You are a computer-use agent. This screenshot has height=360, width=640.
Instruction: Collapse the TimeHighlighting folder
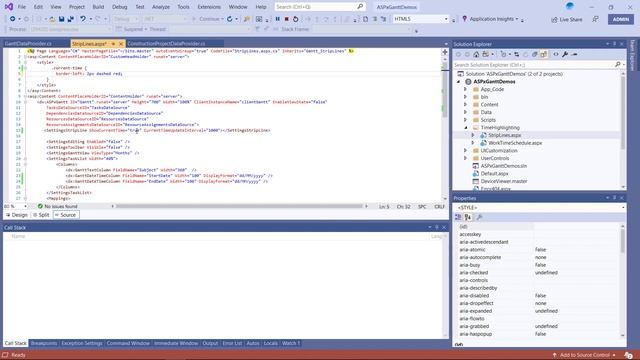tap(465, 127)
